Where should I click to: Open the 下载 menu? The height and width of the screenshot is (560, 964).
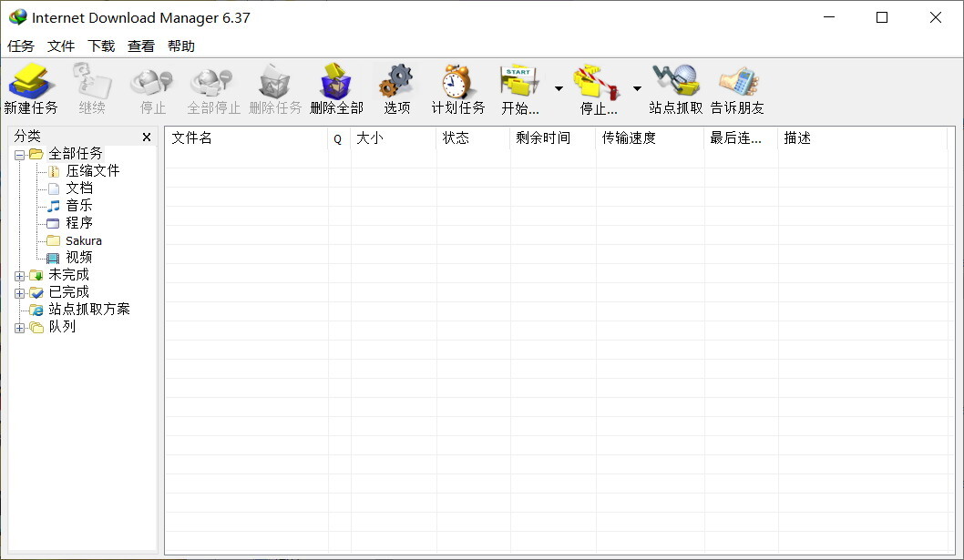coord(100,45)
